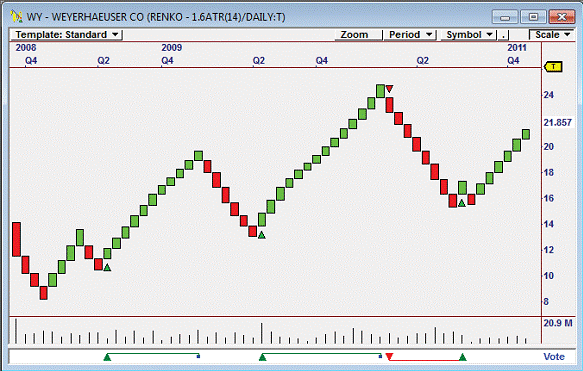Open the Scale dropdown menu
The image size is (583, 371).
pos(552,35)
